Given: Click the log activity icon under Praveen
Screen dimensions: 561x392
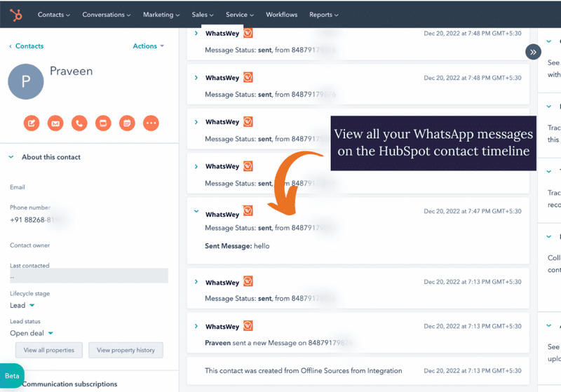Looking at the screenshot, I should pos(103,123).
